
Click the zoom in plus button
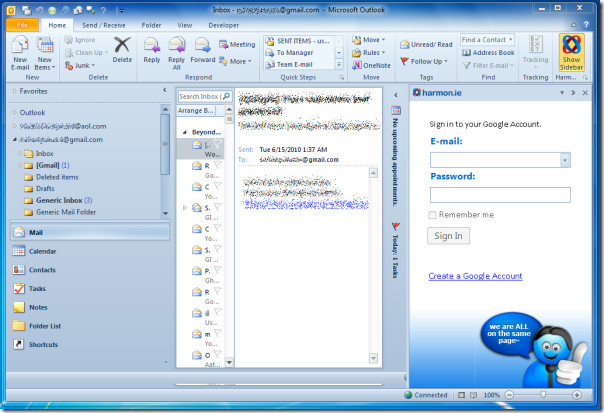pyautogui.click(x=577, y=395)
